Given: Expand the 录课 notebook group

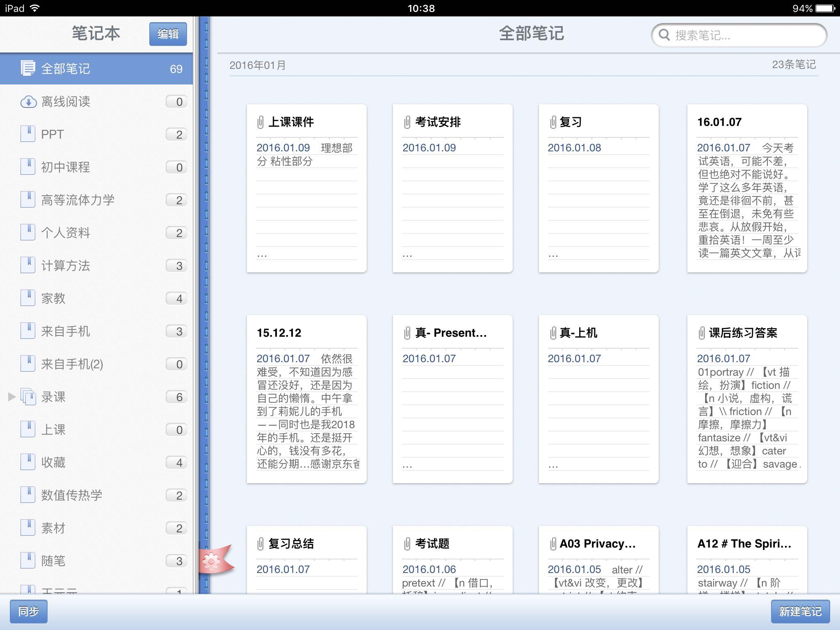Looking at the screenshot, I should (x=12, y=397).
